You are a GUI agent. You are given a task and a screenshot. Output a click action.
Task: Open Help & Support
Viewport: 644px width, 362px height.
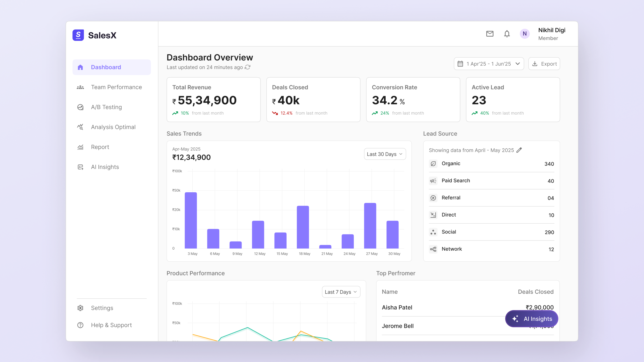[x=111, y=325]
